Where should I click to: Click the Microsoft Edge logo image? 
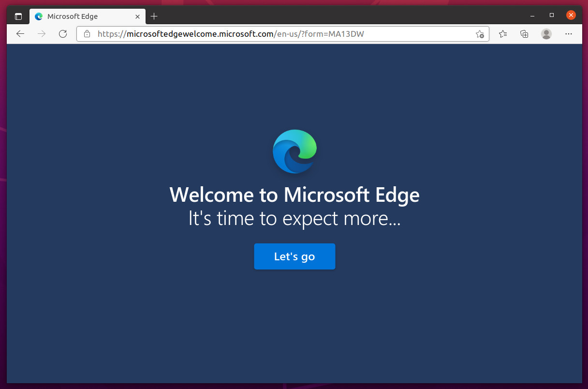294,151
